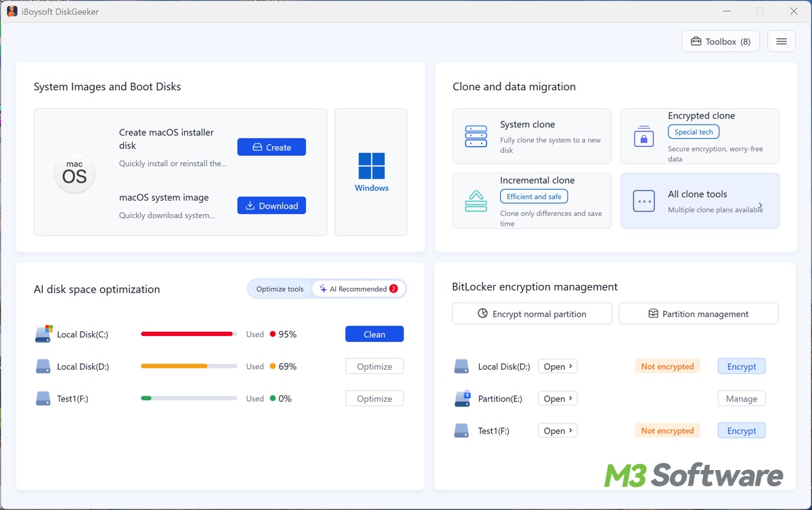This screenshot has width=812, height=510.
Task: Click Local Disk(C:) Windows drive icon
Action: click(43, 333)
